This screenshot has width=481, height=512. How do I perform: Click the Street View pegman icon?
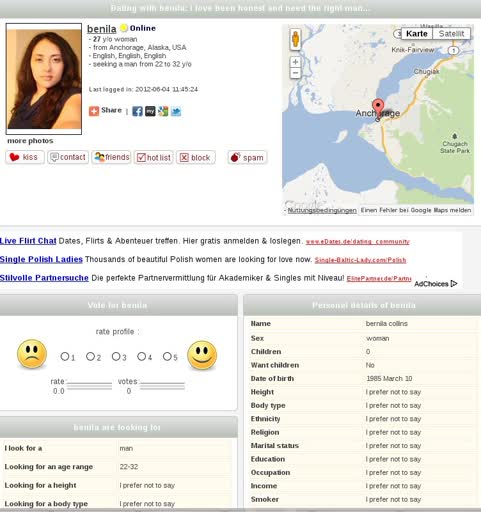295,39
